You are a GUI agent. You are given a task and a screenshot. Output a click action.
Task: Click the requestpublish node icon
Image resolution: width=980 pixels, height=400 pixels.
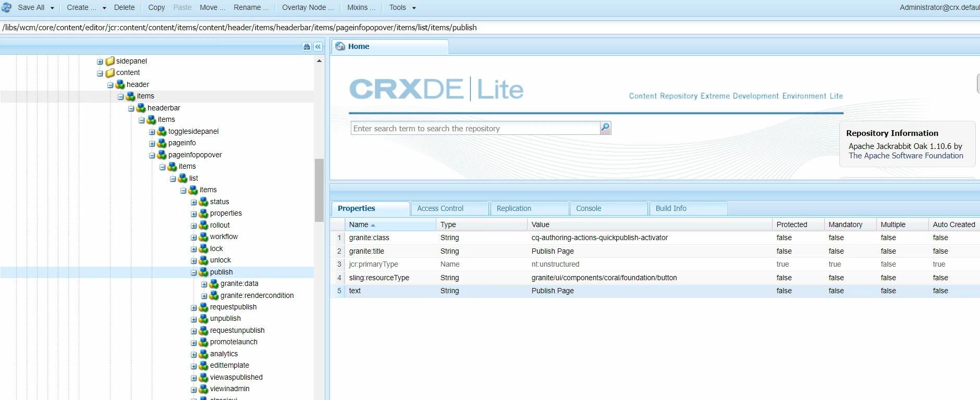[x=204, y=307]
